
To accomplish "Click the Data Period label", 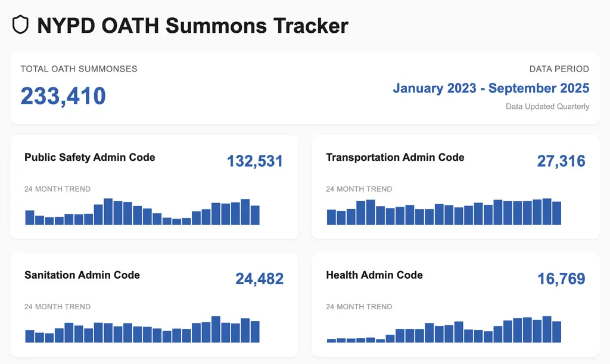I will (x=559, y=69).
